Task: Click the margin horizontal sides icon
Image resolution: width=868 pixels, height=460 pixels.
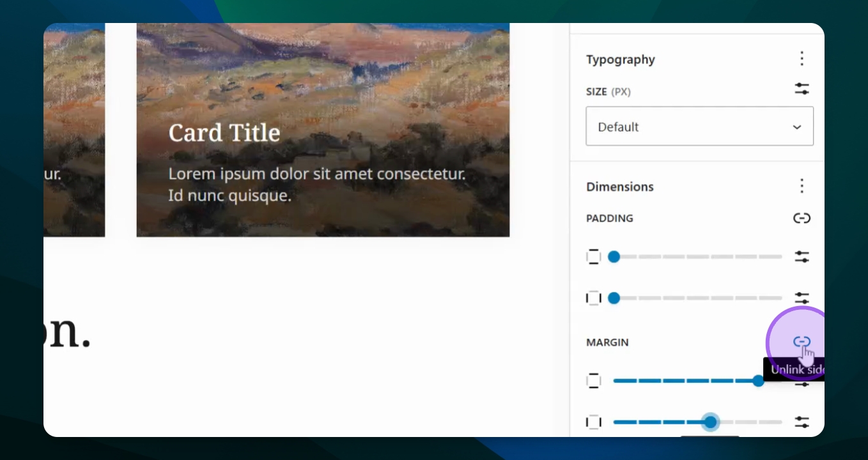Action: (594, 422)
